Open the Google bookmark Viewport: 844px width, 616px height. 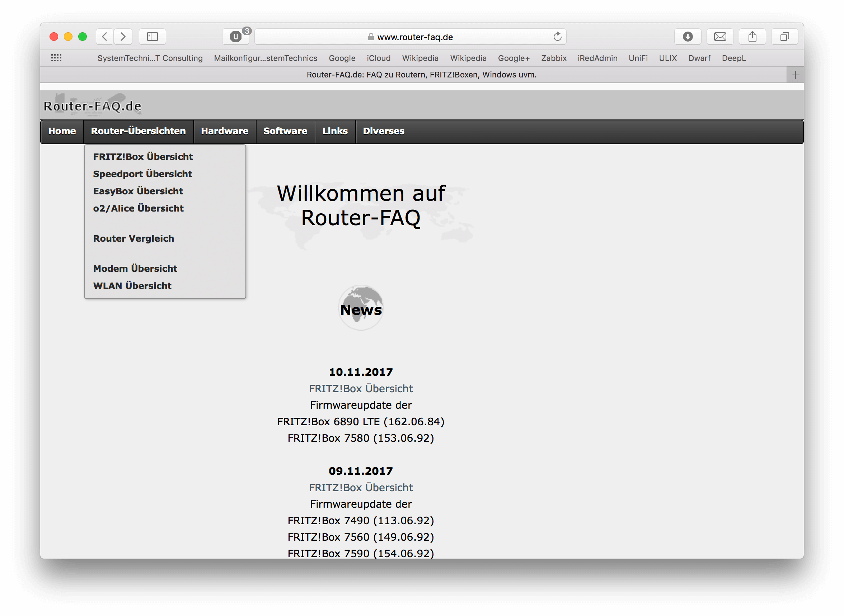coord(342,58)
